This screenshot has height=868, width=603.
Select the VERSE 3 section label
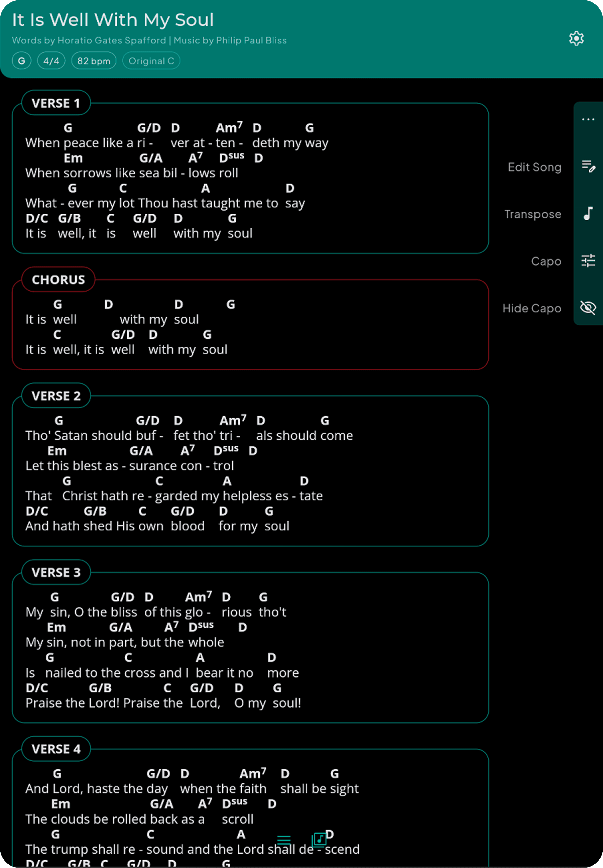pyautogui.click(x=55, y=572)
